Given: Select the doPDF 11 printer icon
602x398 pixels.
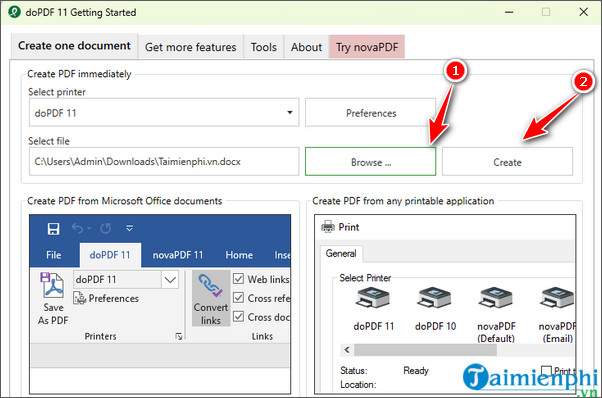Looking at the screenshot, I should pos(372,298).
